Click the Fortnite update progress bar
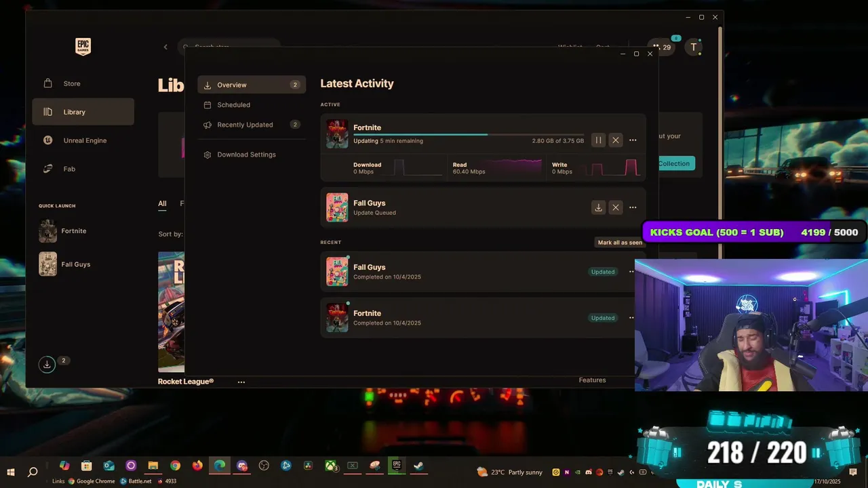Screen dimensions: 868x488 [469, 135]
